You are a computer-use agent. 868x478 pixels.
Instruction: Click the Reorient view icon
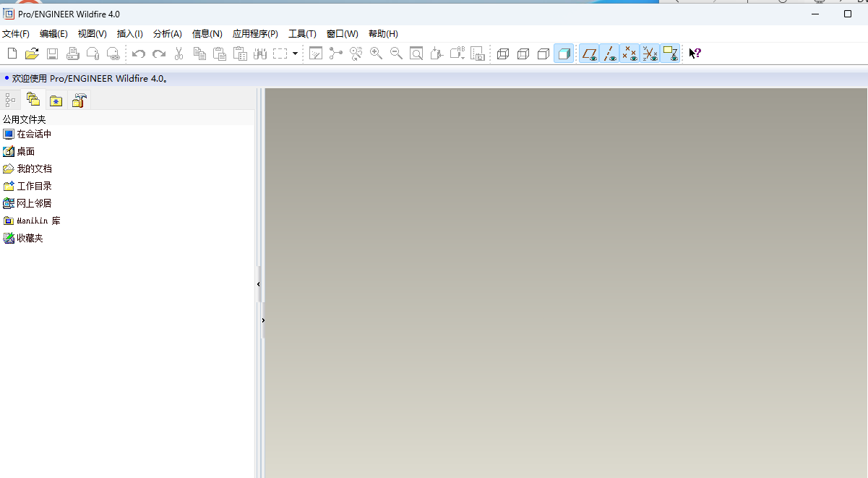pos(437,54)
